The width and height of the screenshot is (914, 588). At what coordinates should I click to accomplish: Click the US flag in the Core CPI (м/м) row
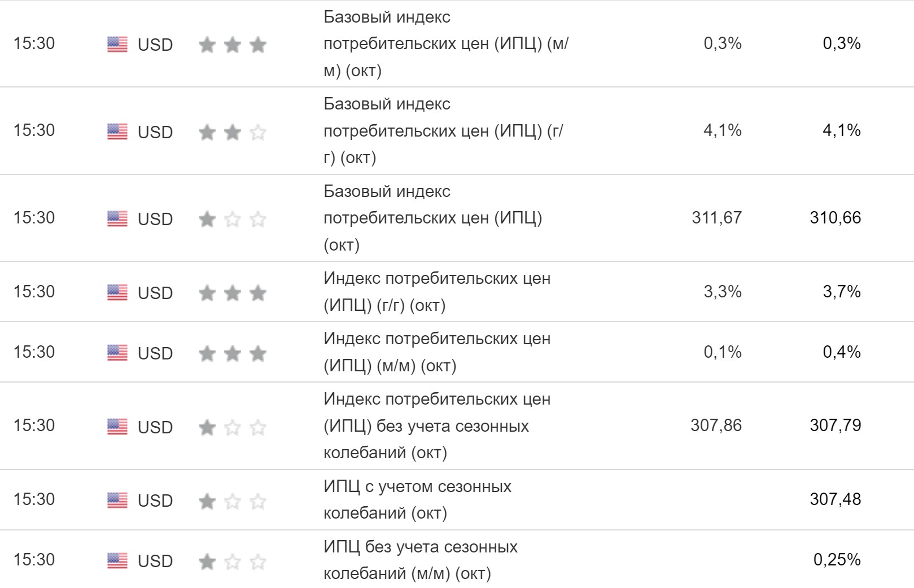click(117, 44)
